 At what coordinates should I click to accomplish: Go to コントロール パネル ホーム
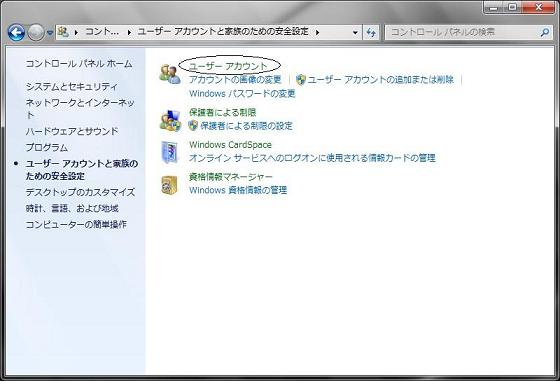pos(79,64)
